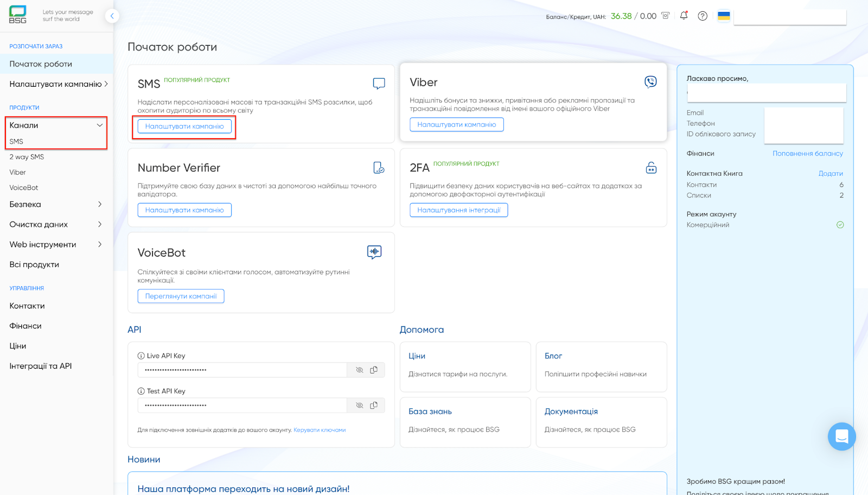
Task: Open the live chat widget
Action: pyautogui.click(x=841, y=436)
